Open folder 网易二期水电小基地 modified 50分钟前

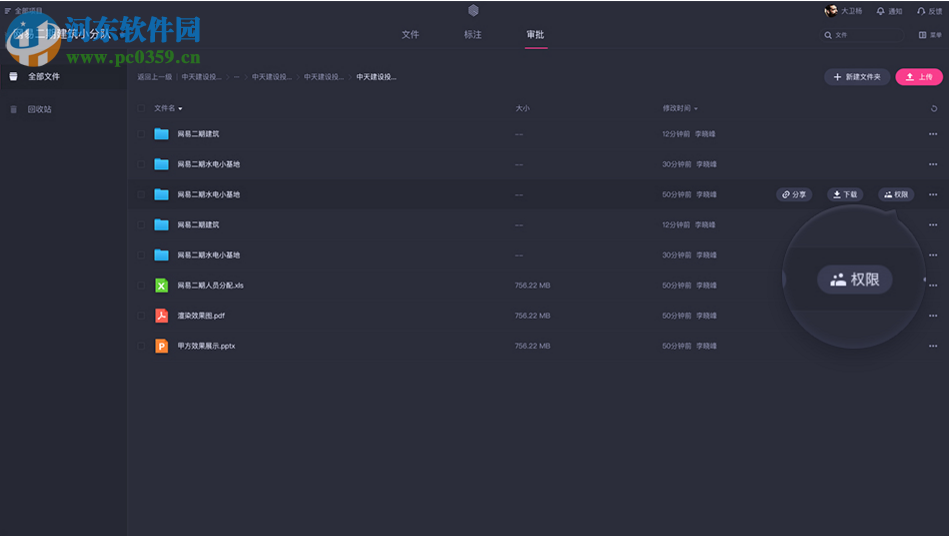tap(208, 194)
